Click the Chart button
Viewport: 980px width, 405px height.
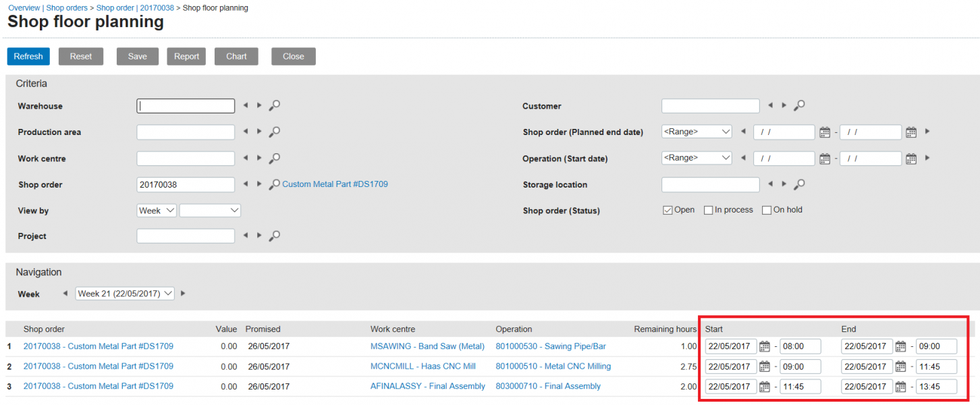point(236,57)
